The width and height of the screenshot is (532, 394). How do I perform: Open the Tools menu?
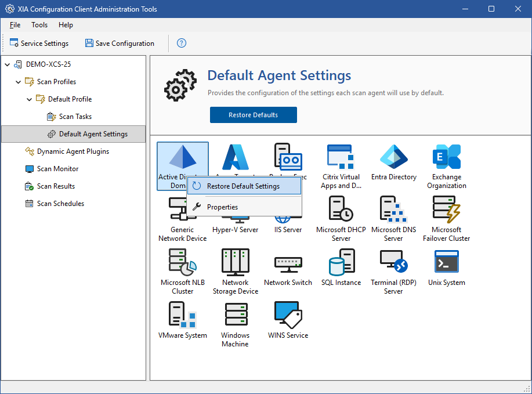point(39,25)
